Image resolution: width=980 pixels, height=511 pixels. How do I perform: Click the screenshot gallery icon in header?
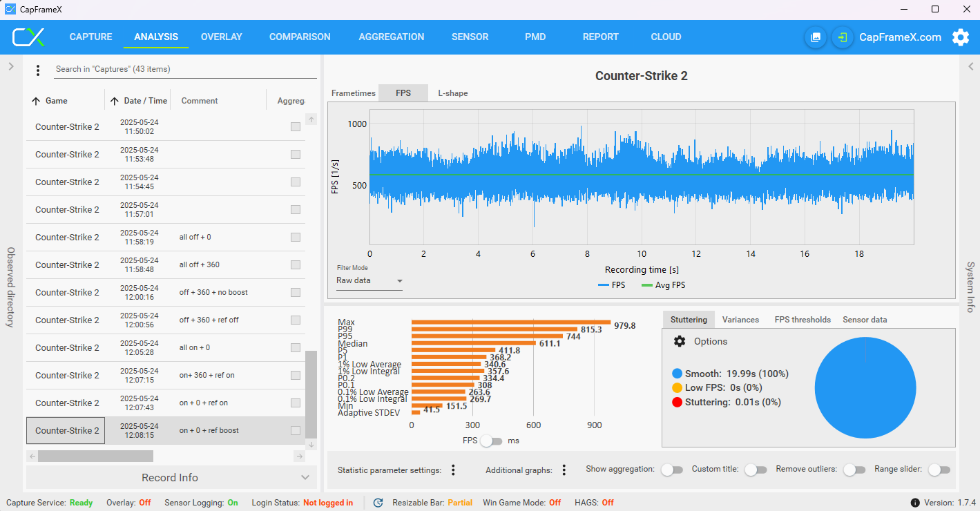(x=816, y=37)
